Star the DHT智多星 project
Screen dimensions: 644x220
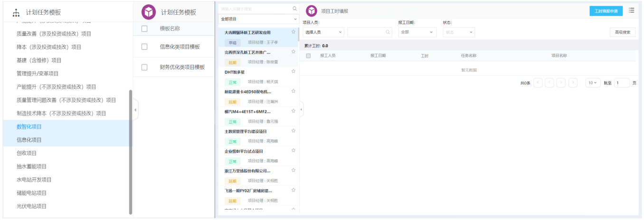(294, 71)
